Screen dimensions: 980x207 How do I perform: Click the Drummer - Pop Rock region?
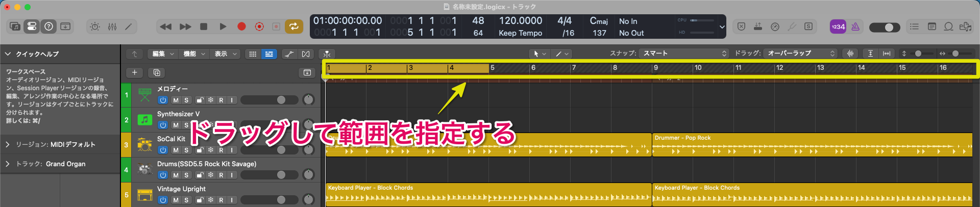point(812,145)
